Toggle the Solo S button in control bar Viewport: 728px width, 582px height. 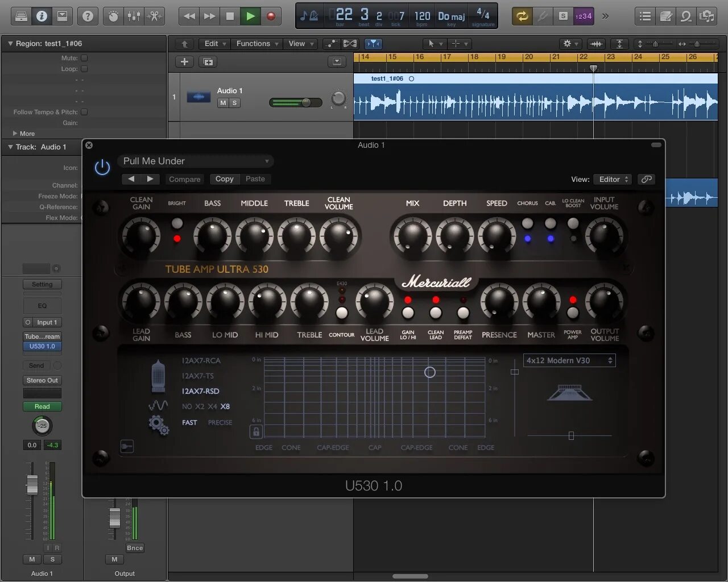(x=563, y=16)
